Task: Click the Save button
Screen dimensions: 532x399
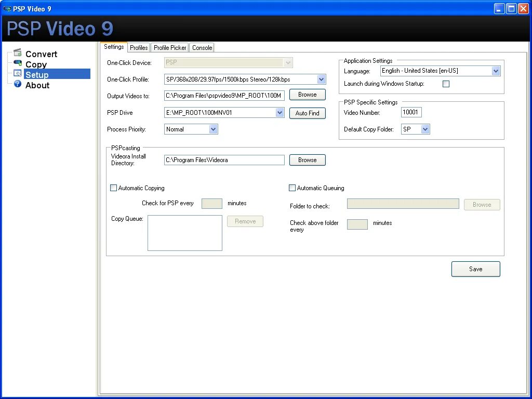Action: 476,269
